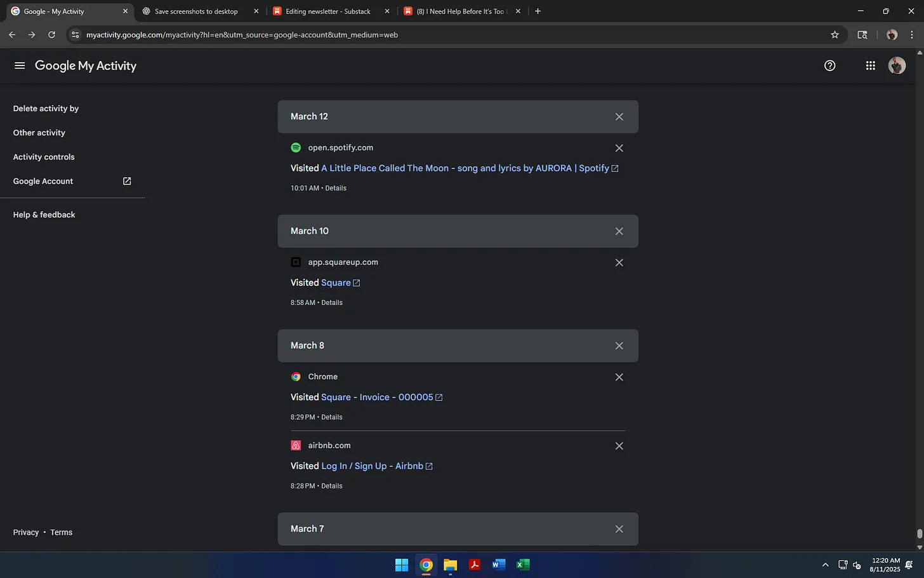The width and height of the screenshot is (924, 578).
Task: Show hidden system tray icons
Action: click(x=825, y=565)
